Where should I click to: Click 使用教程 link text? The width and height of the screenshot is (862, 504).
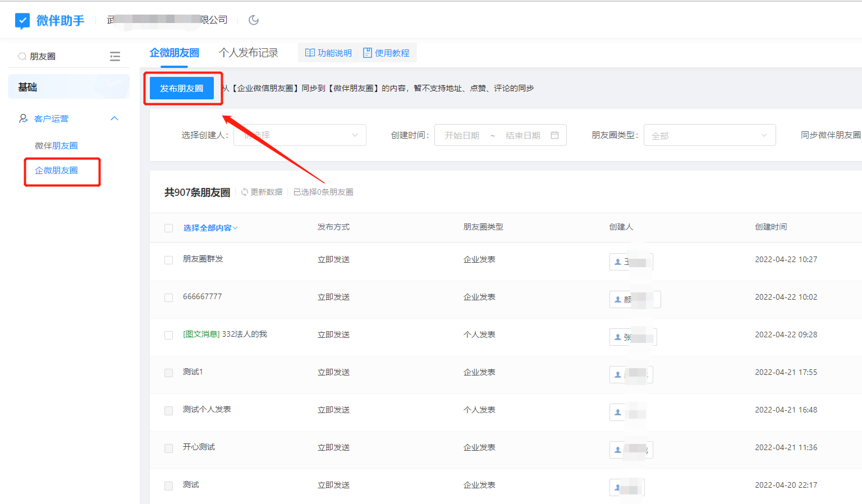pyautogui.click(x=392, y=53)
